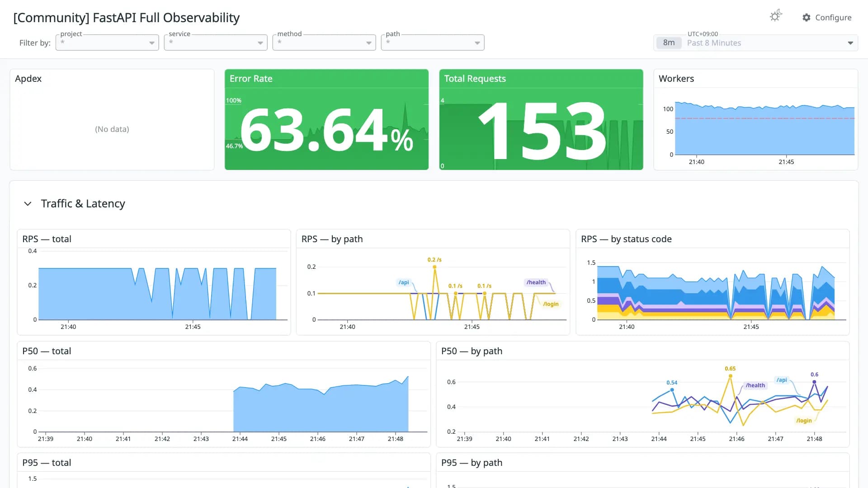This screenshot has height=488, width=868.
Task: Open the path filter dropdown
Action: (433, 42)
